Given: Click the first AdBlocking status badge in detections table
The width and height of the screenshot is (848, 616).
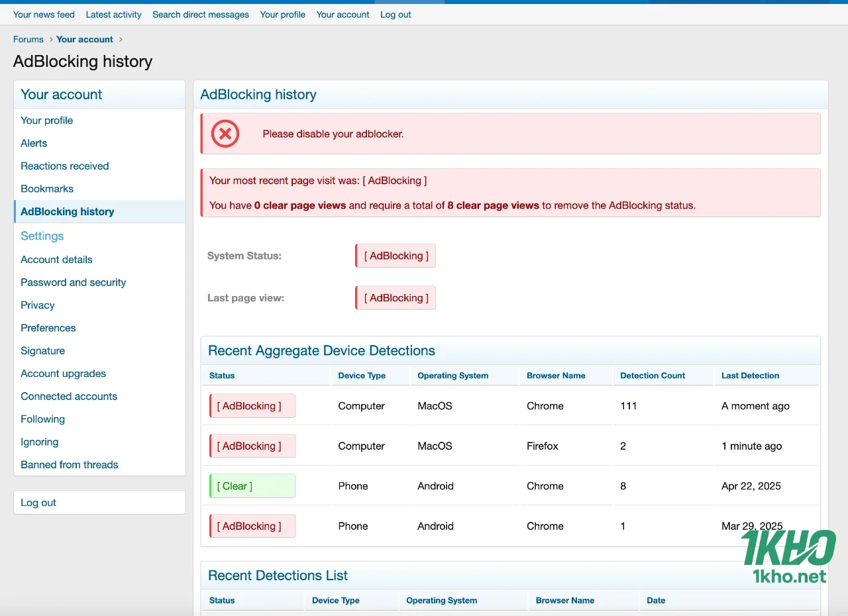Looking at the screenshot, I should [252, 405].
